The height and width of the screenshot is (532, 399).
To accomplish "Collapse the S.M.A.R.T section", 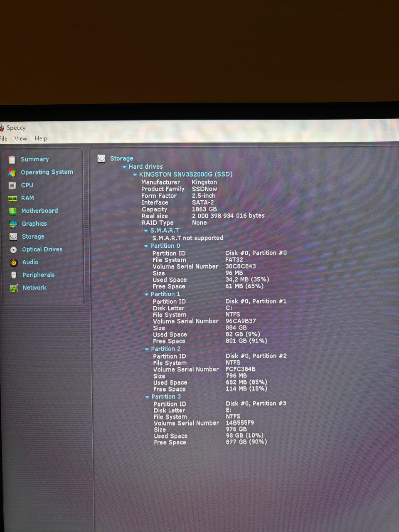I will tap(146, 231).
